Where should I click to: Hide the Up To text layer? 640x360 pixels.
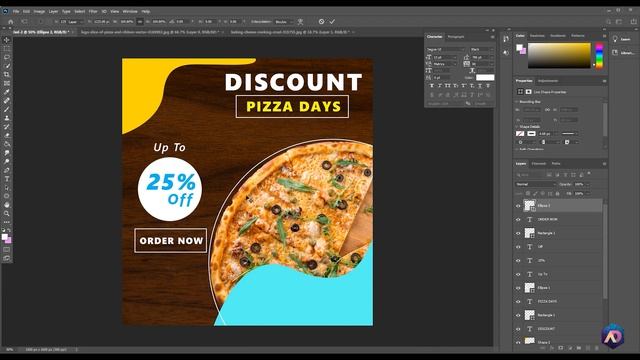518,274
